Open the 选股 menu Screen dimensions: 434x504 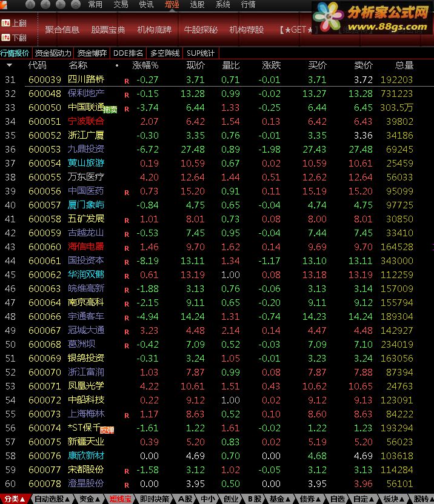[197, 4]
